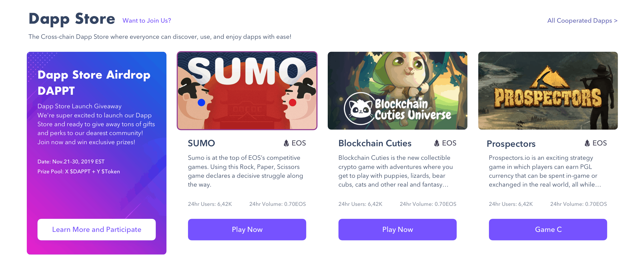This screenshot has width=644, height=267.
Task: Click Play Now under Blockchain Cuties
Action: point(397,230)
